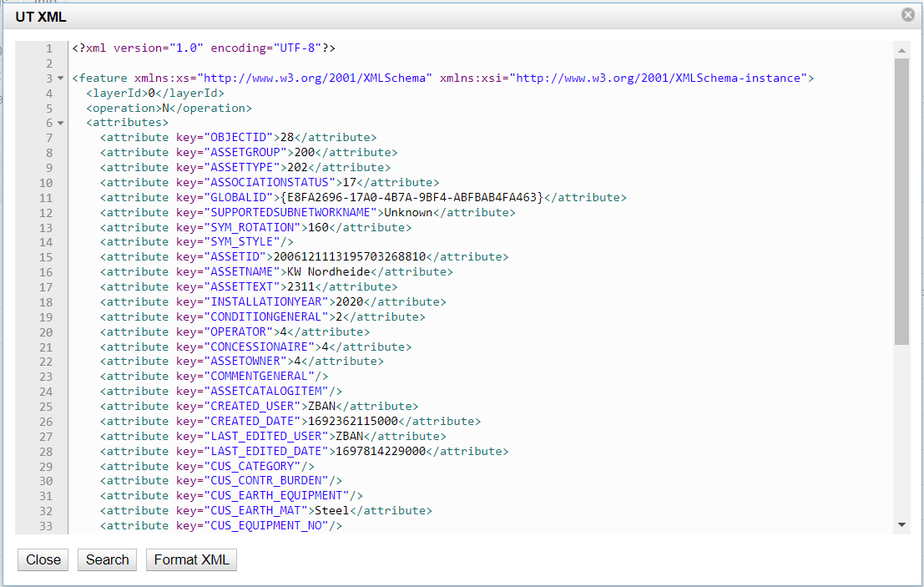The width and height of the screenshot is (924, 587).
Task: Click the OBJECTID attribute value 28
Action: (287, 137)
